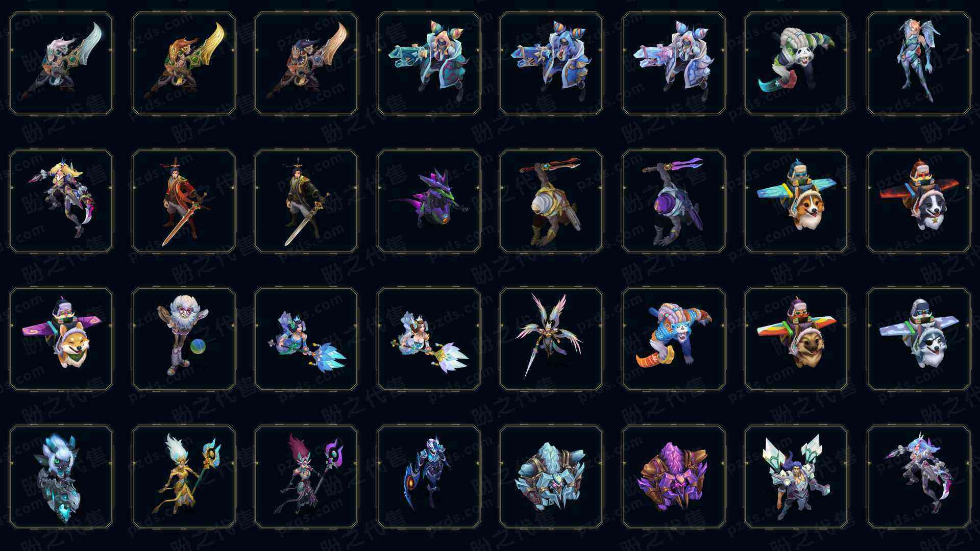Image resolution: width=980 pixels, height=551 pixels.
Task: Click the purple spiky void creature skin
Action: [429, 201]
